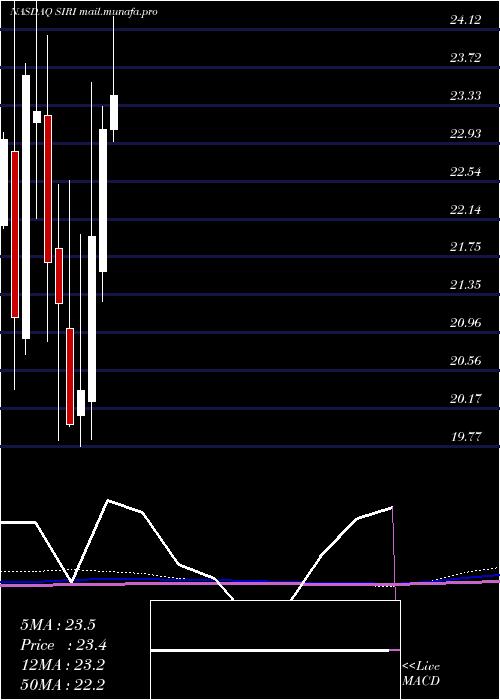Click the 20.56 price axis label
This screenshot has width=500, height=700.
[466, 361]
